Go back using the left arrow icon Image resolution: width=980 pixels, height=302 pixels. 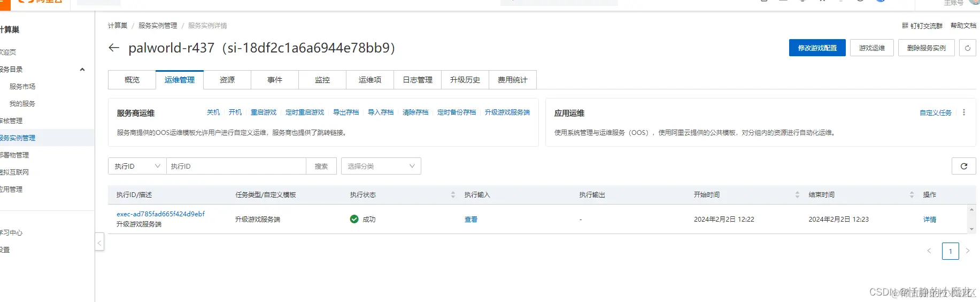[114, 48]
